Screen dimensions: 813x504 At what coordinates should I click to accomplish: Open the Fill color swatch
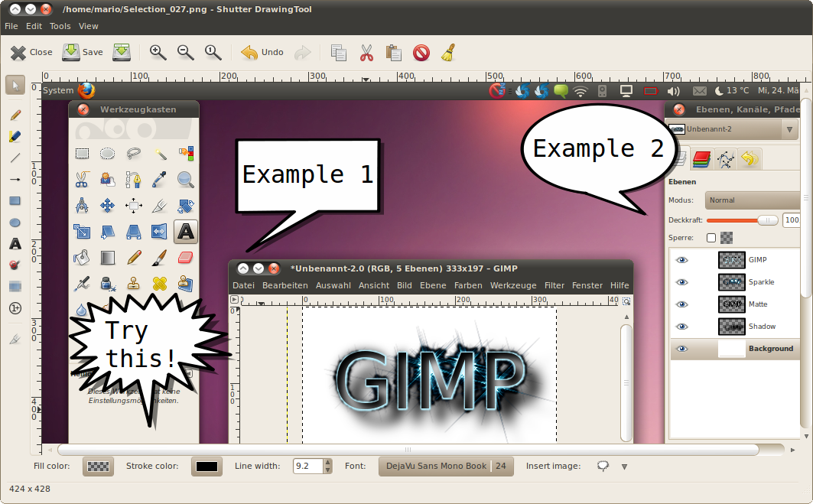[x=98, y=466]
